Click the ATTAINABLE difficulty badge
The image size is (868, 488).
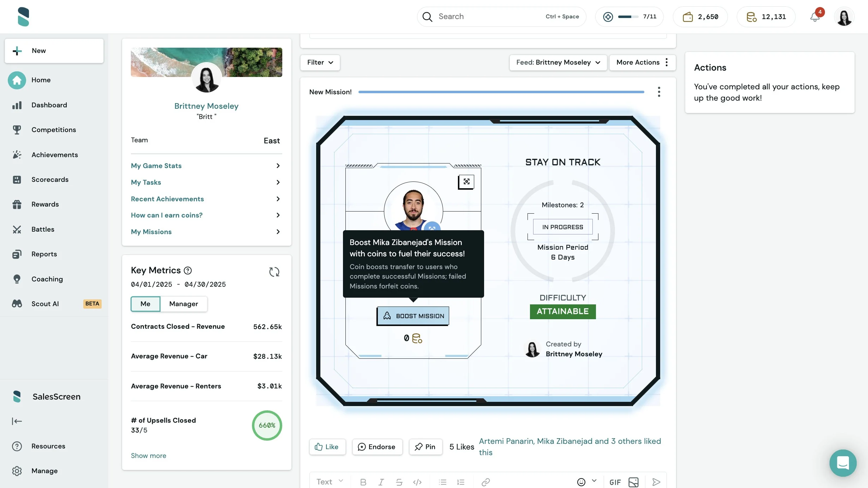(563, 312)
